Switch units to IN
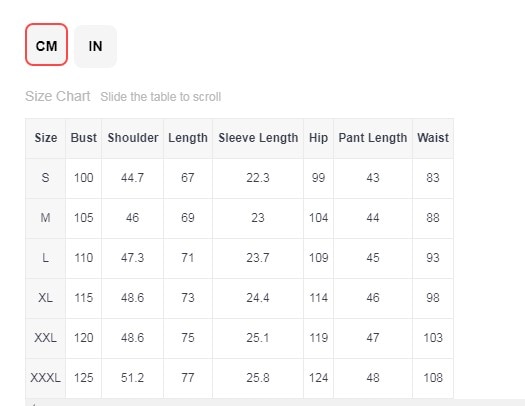The image size is (525, 406). (x=95, y=46)
